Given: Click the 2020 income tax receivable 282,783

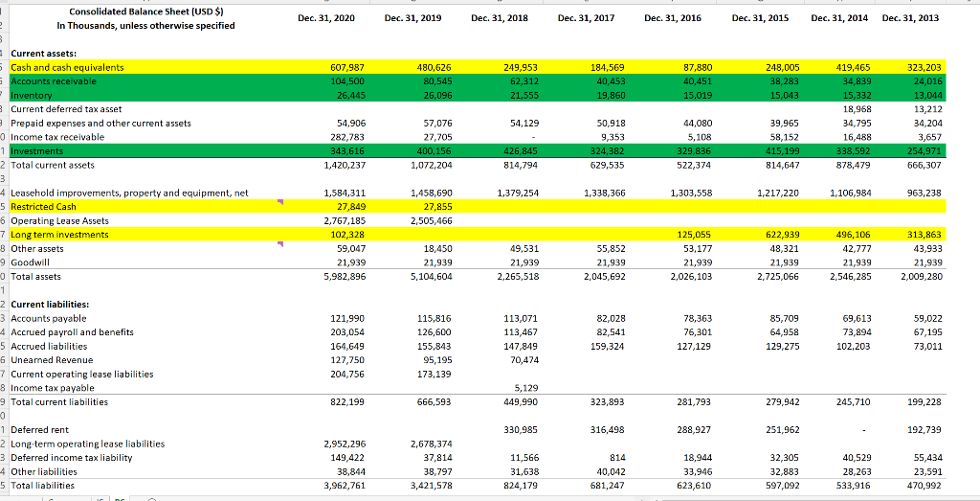Looking at the screenshot, I should [346, 136].
